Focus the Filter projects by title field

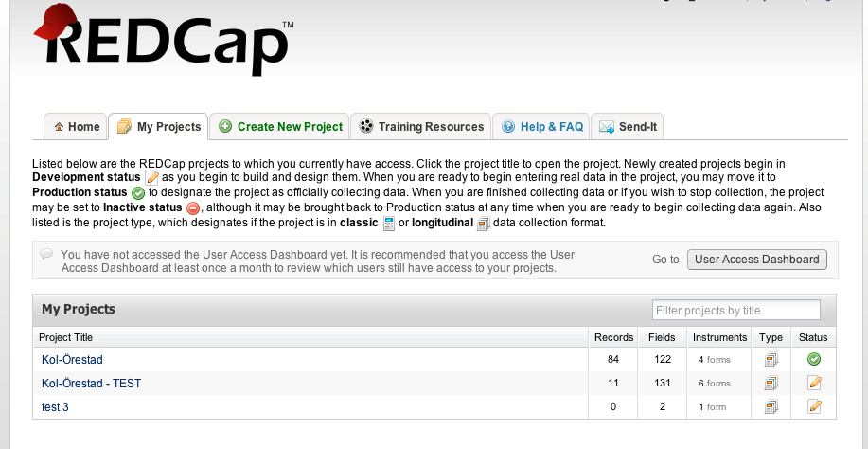coord(735,310)
